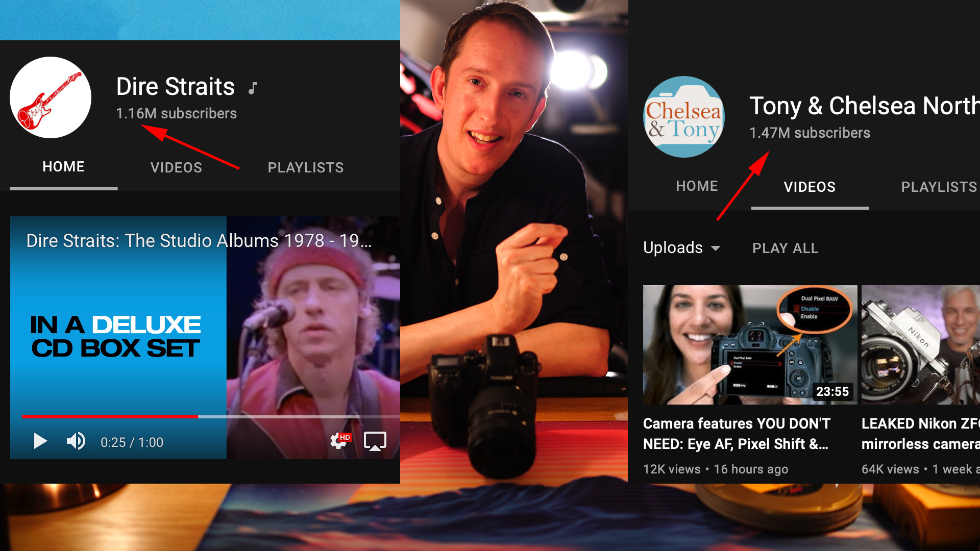Click the "1.16M subscribers" text
This screenshot has width=980, height=551.
pyautogui.click(x=176, y=113)
